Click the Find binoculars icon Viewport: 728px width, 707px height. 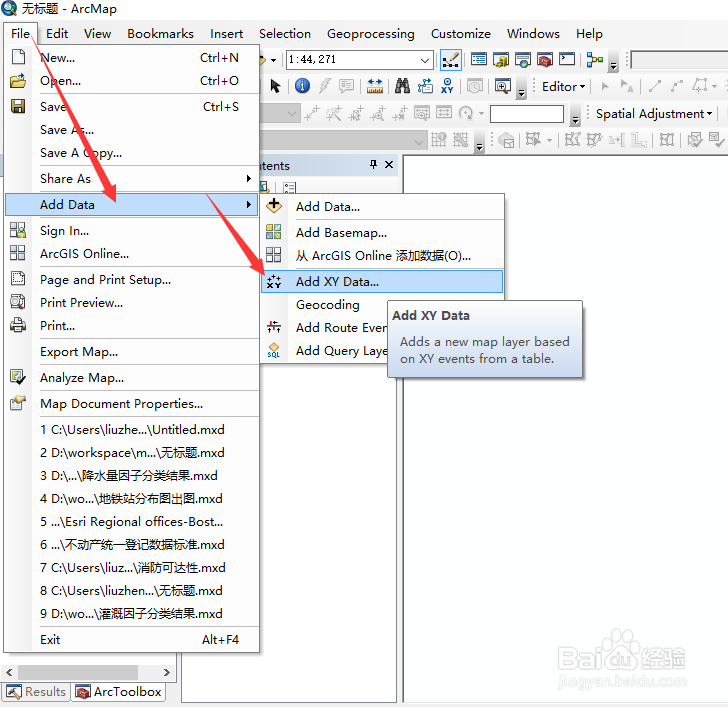[x=402, y=86]
